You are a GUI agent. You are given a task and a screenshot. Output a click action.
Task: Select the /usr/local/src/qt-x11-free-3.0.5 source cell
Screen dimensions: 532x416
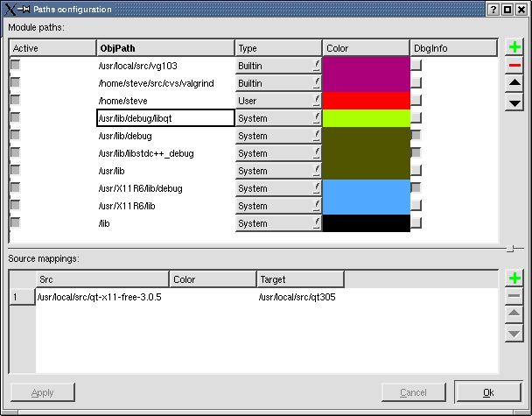pyautogui.click(x=101, y=298)
